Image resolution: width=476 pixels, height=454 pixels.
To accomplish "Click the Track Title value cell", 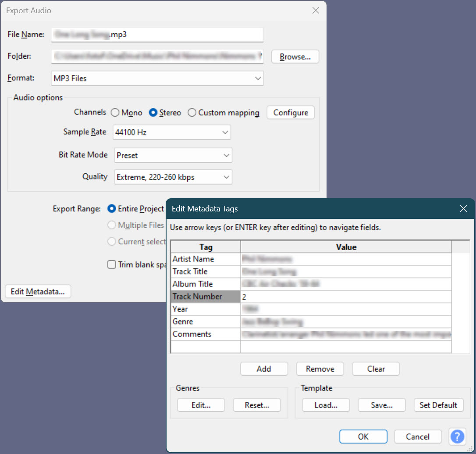I will pyautogui.click(x=346, y=272).
